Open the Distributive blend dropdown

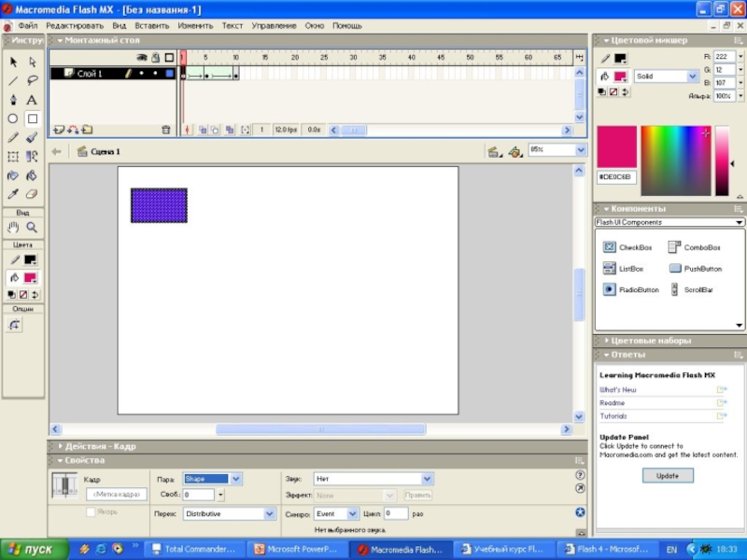[x=229, y=513]
